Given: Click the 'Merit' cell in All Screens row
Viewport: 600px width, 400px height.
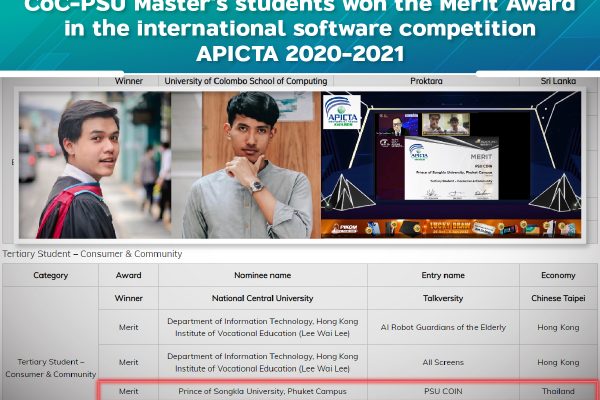Looking at the screenshot, I should [129, 362].
